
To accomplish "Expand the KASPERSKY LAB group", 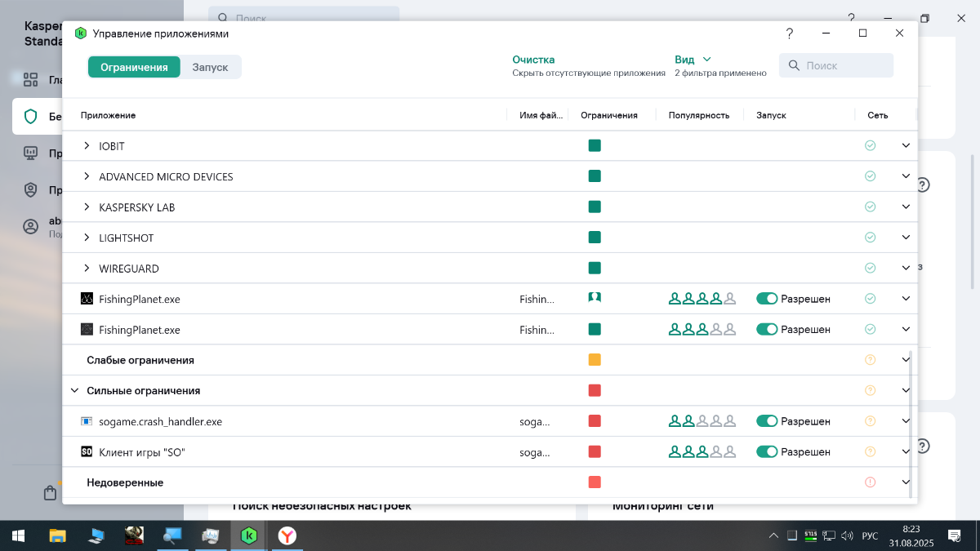I will click(x=87, y=207).
